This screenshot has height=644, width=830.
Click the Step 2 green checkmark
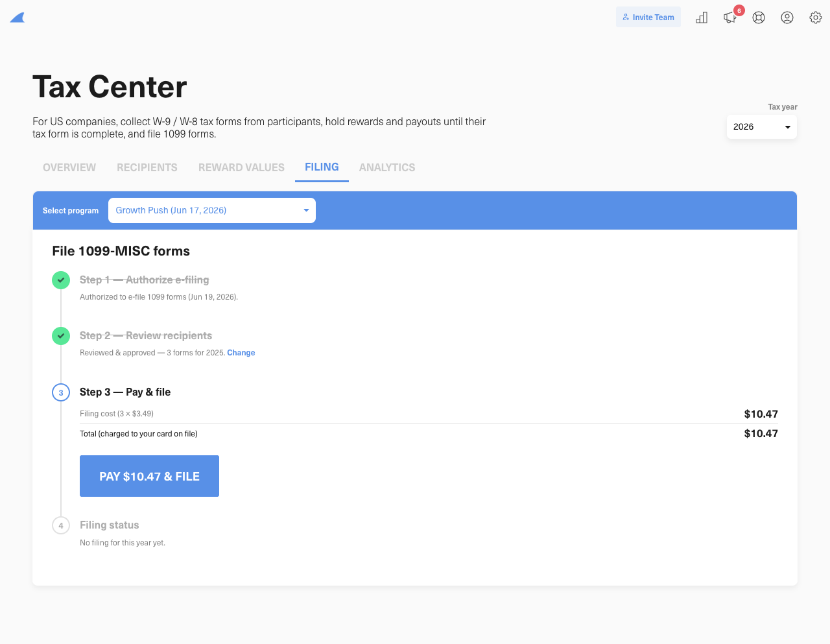pos(61,336)
